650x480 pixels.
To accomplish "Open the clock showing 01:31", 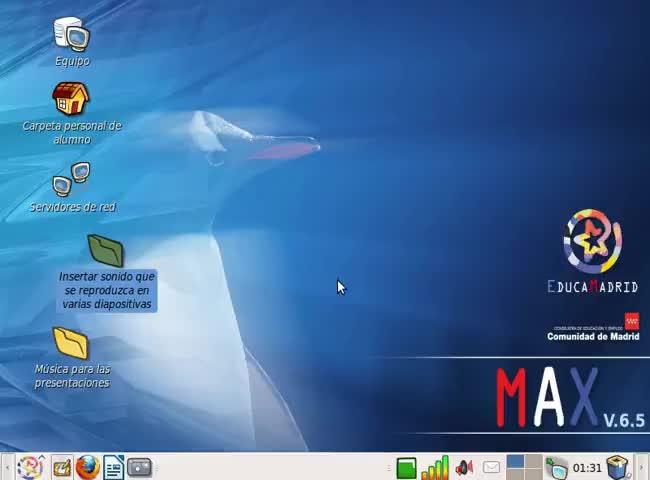I will click(x=587, y=468).
